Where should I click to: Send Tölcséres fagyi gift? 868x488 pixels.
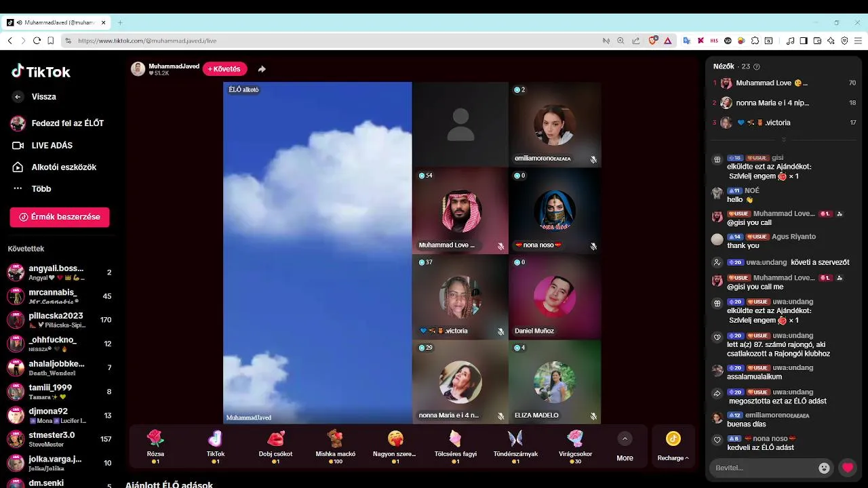tap(455, 447)
